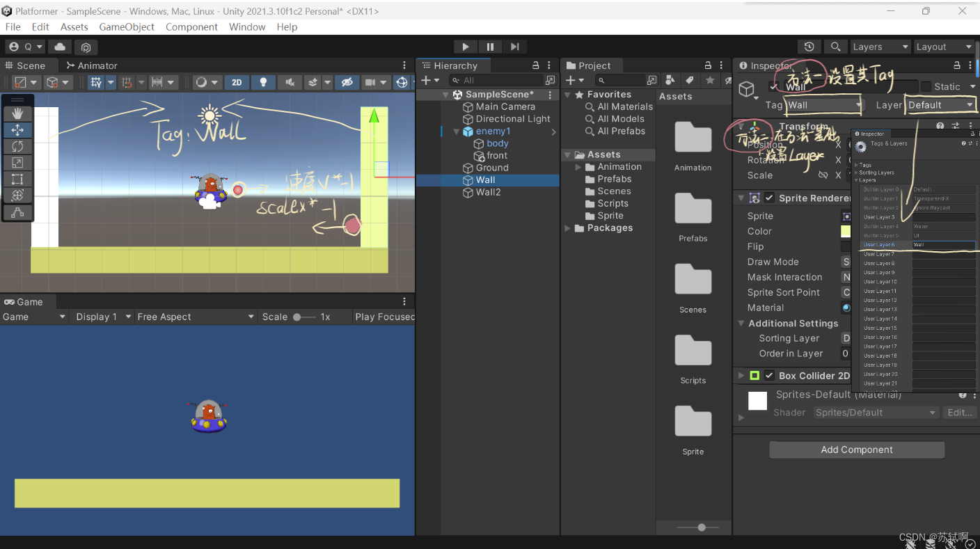Open enemy1 prefab arrow
The height and width of the screenshot is (549, 980).
[554, 132]
